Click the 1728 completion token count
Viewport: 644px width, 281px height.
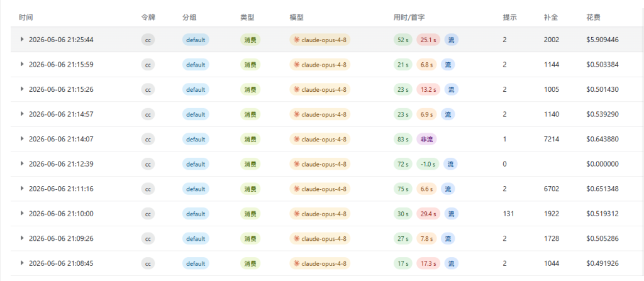(x=551, y=238)
